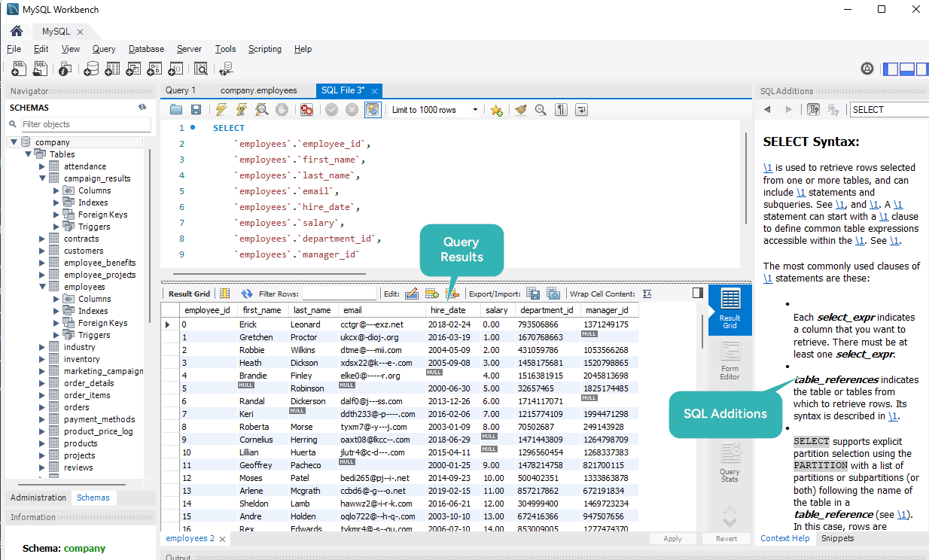Image resolution: width=929 pixels, height=560 pixels.
Task: Switch to the Query 1 tab
Action: pos(181,90)
